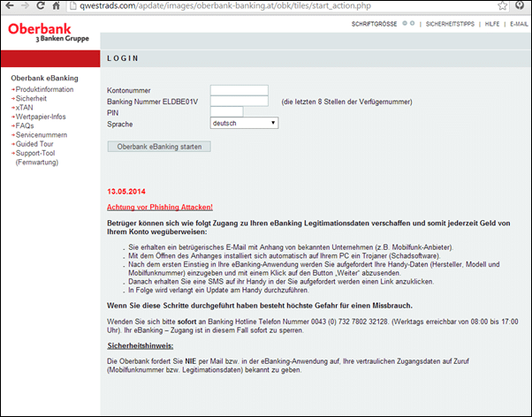This screenshot has height=417, width=532.
Task: Click the hint 'die letzten 8 Stellen der Verfügernummer'
Action: 346,102
